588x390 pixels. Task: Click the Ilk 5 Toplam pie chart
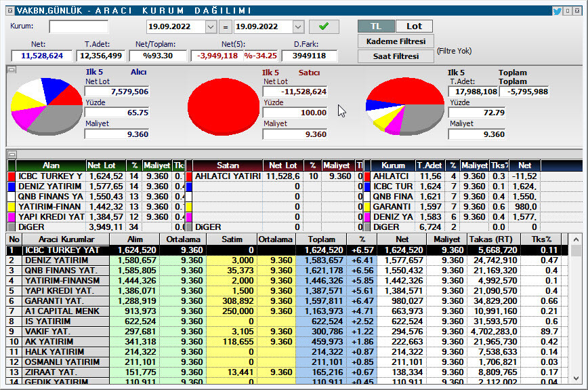405,106
